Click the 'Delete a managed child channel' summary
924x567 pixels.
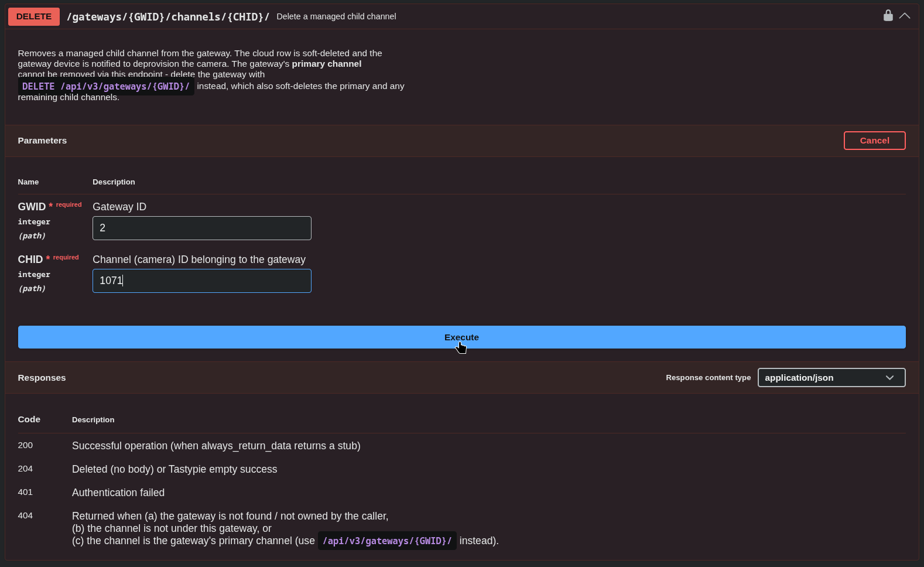(x=336, y=16)
